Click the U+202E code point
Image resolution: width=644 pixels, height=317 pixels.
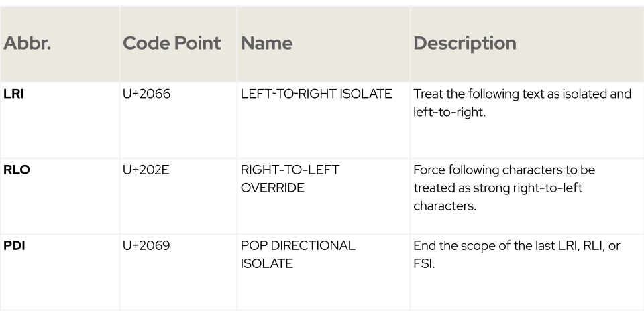[146, 170]
